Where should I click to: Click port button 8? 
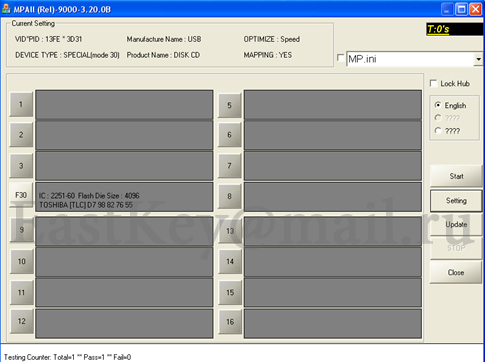click(x=229, y=196)
